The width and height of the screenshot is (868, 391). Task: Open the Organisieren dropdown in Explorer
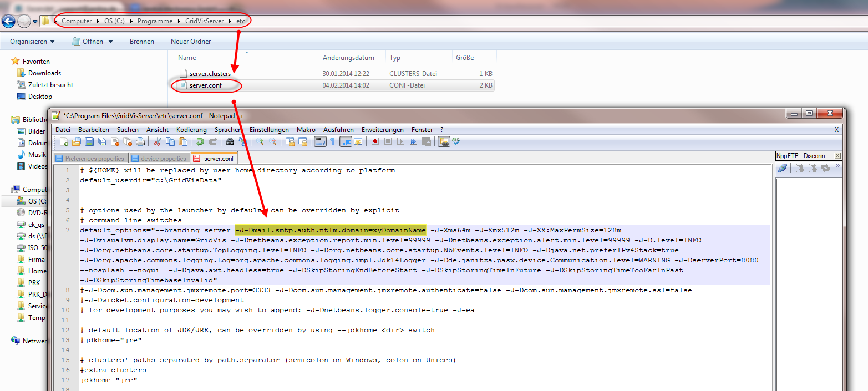click(x=32, y=42)
